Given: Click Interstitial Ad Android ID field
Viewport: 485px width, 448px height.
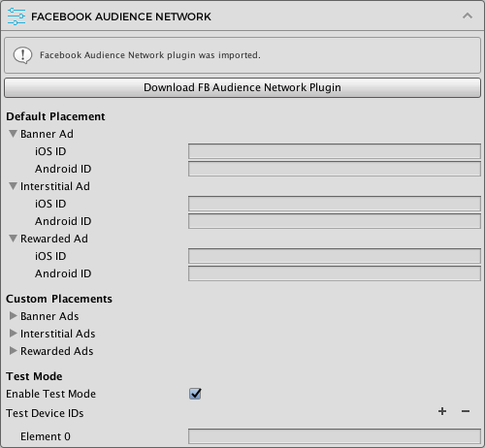Looking at the screenshot, I should coord(335,221).
